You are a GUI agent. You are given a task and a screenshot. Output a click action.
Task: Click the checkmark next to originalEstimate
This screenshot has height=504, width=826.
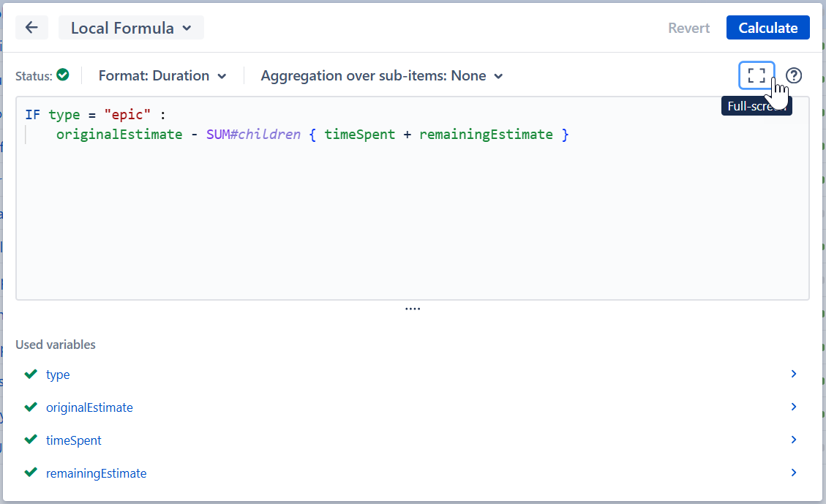point(30,407)
